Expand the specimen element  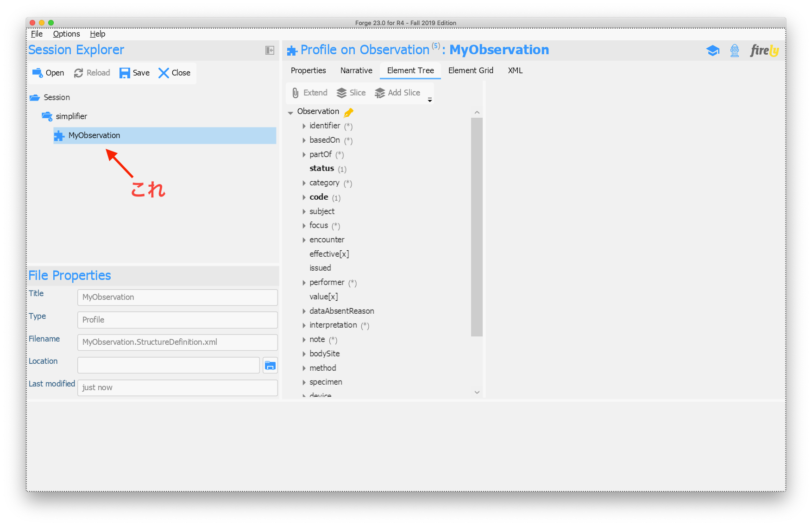(304, 382)
